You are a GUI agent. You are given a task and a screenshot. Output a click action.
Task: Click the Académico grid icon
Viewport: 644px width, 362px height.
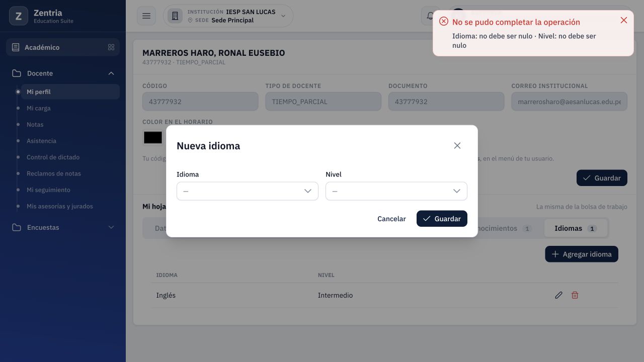pyautogui.click(x=111, y=47)
